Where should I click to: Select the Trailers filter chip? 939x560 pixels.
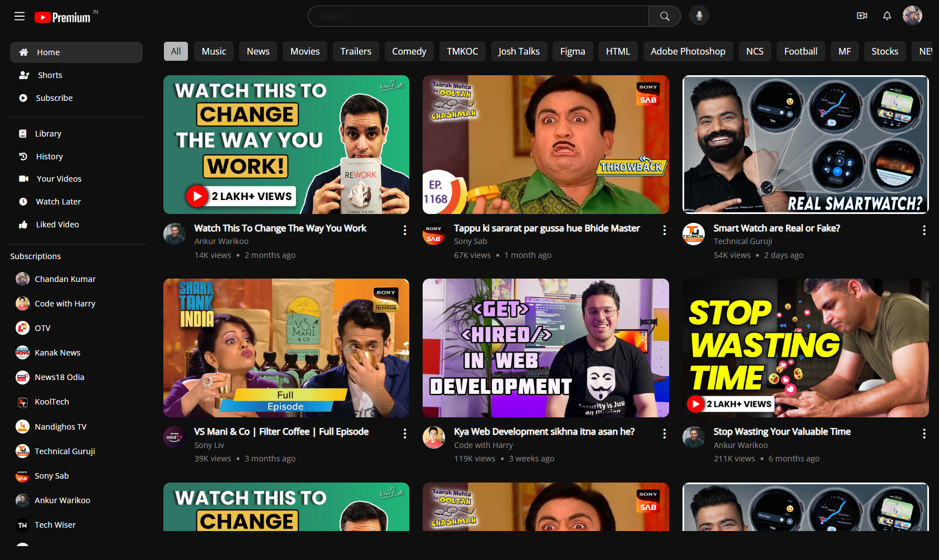click(356, 51)
